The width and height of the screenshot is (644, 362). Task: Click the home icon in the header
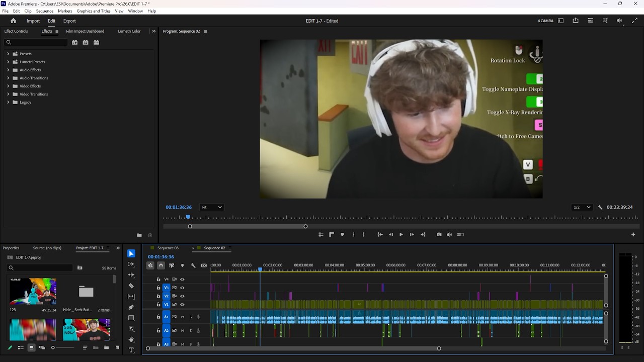14,21
